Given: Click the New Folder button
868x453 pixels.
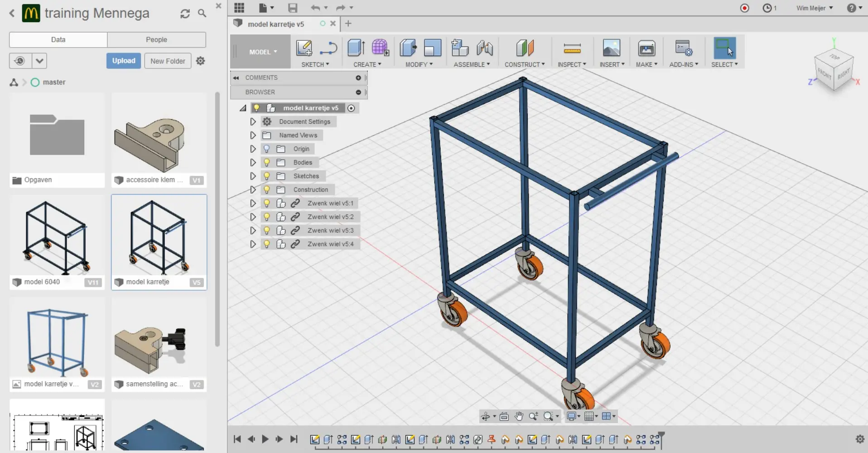Looking at the screenshot, I should pos(168,61).
